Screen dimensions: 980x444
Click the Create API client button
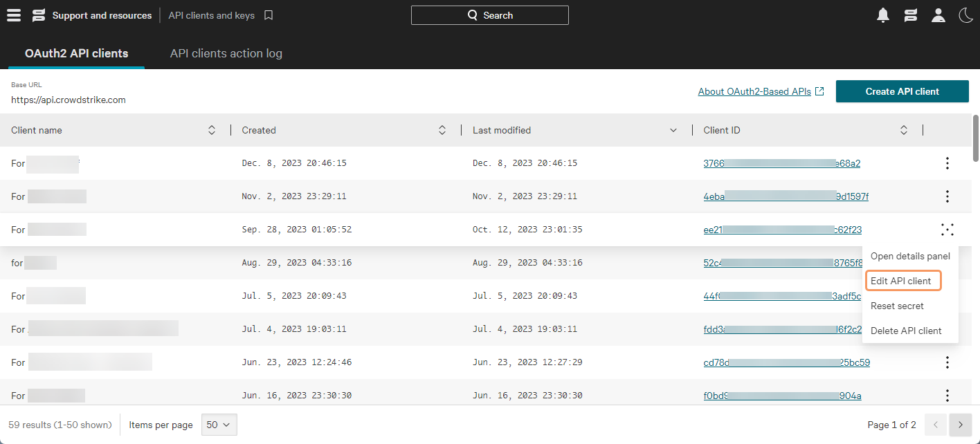902,91
